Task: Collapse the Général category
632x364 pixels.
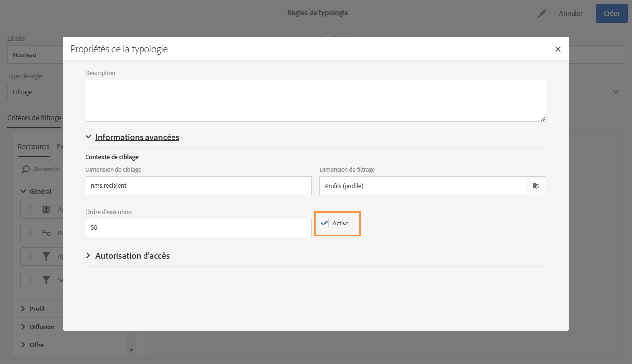Action: click(x=23, y=191)
